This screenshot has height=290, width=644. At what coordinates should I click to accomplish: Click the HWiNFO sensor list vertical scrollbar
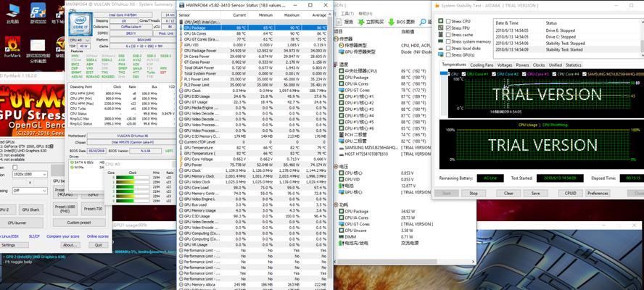pyautogui.click(x=330, y=148)
